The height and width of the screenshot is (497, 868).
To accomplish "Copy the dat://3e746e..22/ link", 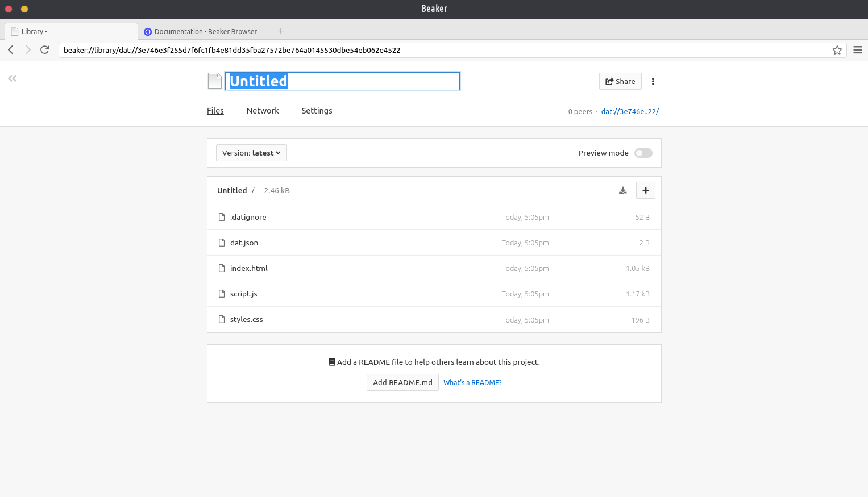I will pos(630,112).
